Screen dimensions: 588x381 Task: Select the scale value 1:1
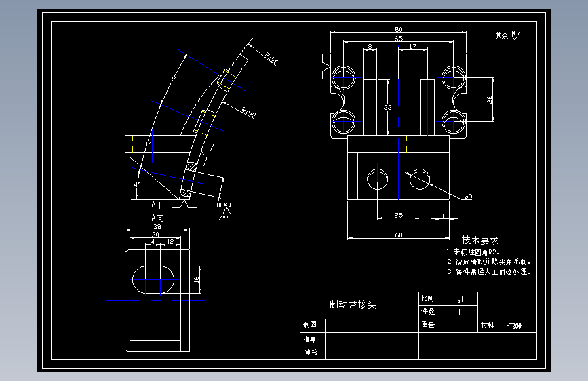pos(459,299)
